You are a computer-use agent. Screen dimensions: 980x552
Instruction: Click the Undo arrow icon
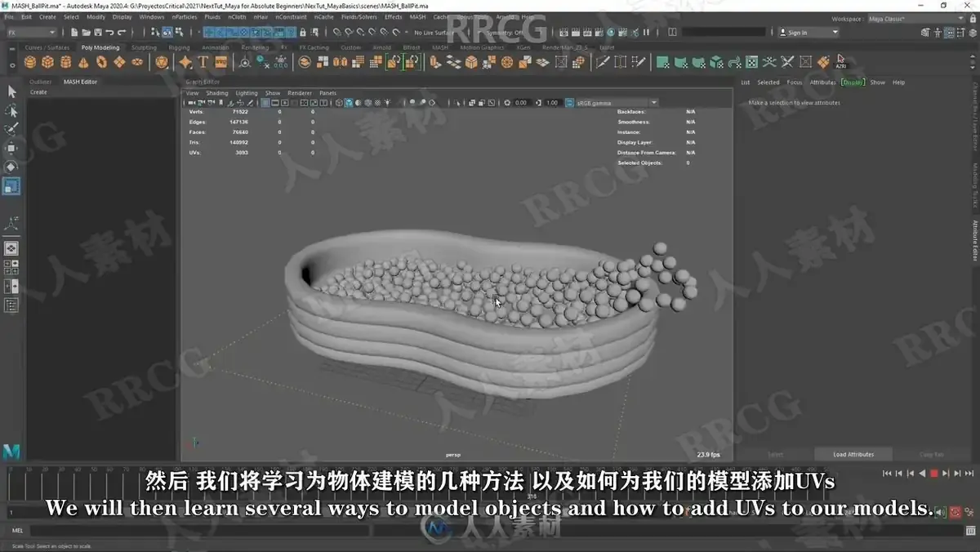click(x=109, y=33)
